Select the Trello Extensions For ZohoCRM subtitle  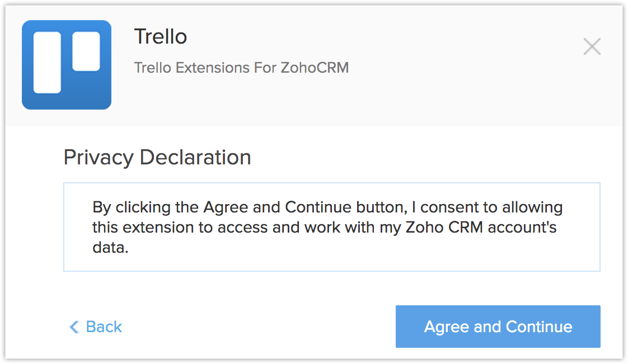tap(241, 68)
